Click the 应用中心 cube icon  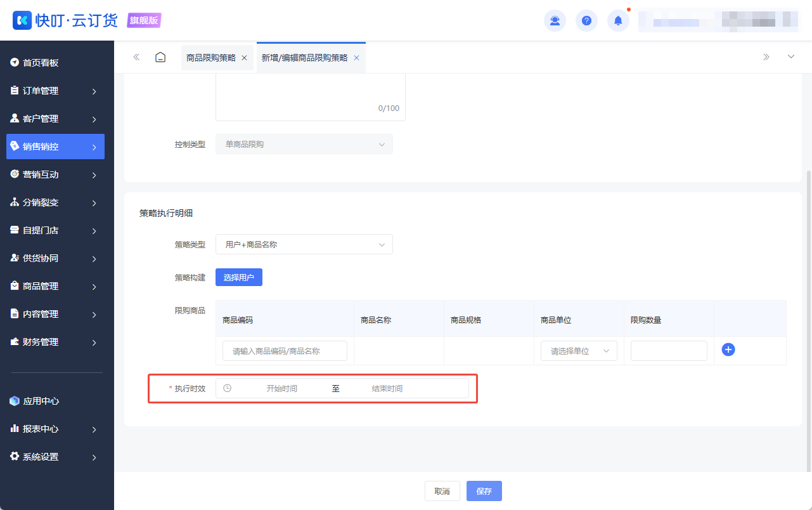15,401
